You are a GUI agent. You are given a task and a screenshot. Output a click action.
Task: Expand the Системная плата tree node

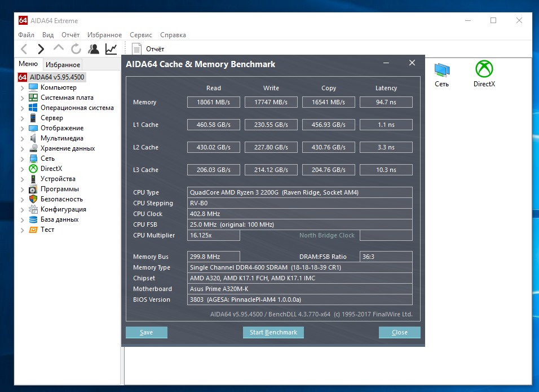point(23,98)
